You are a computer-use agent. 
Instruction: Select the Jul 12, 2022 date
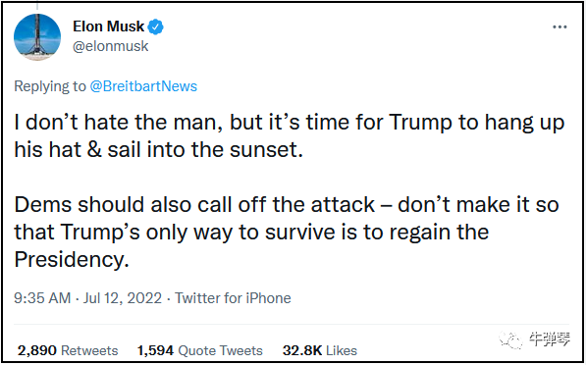[123, 298]
